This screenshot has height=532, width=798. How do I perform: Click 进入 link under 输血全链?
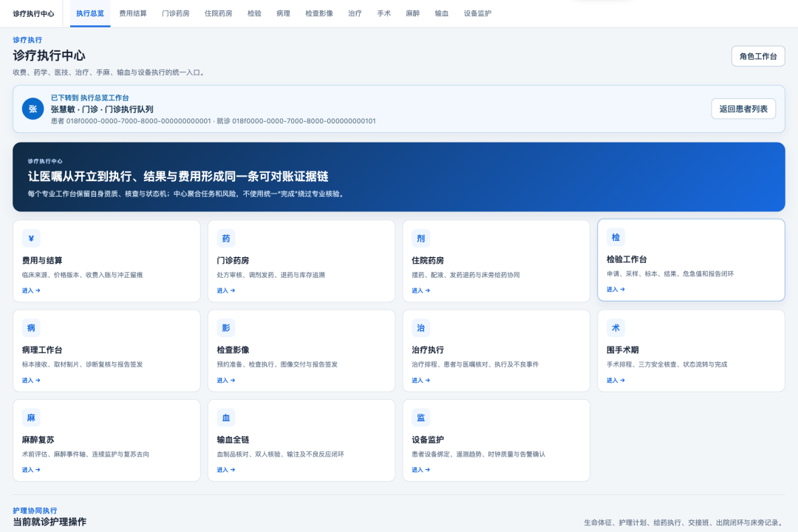tap(226, 470)
